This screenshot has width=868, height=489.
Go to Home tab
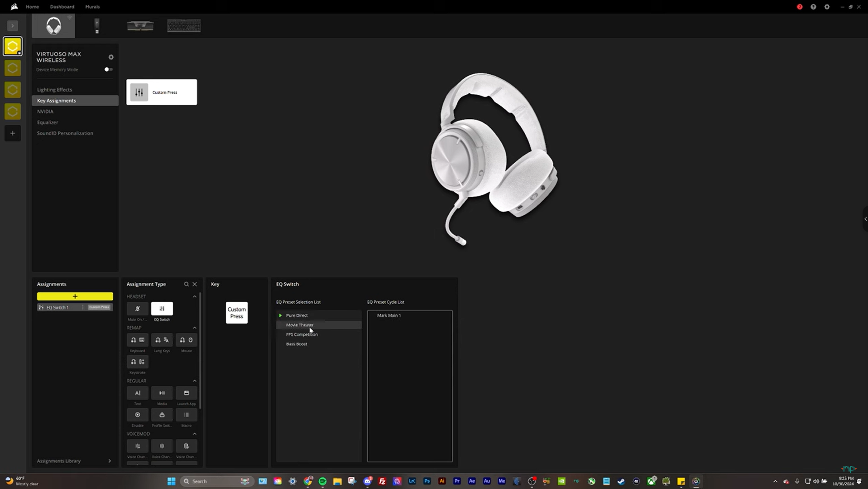coord(32,7)
